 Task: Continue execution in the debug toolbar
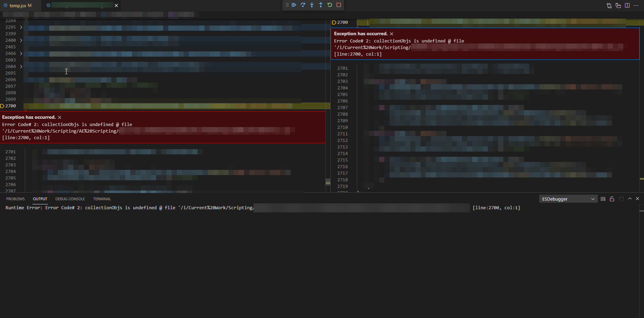pyautogui.click(x=294, y=5)
